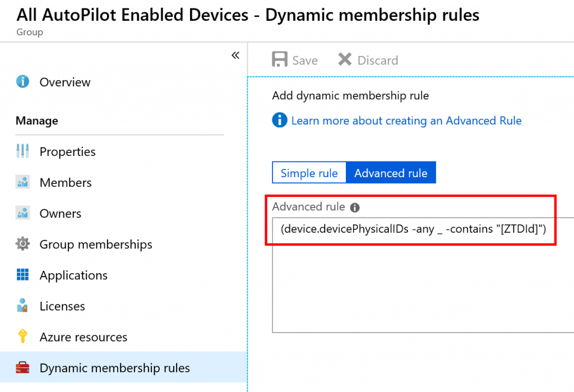
Task: Click the Advanced rule info tooltip icon
Action: pyautogui.click(x=355, y=207)
